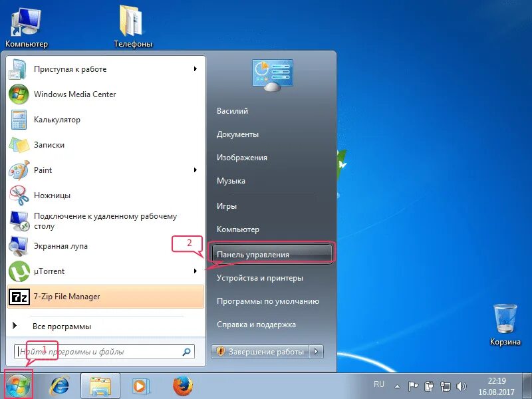Image resolution: width=532 pixels, height=399 pixels.
Task: Open Программы по умолчанию
Action: tap(268, 301)
